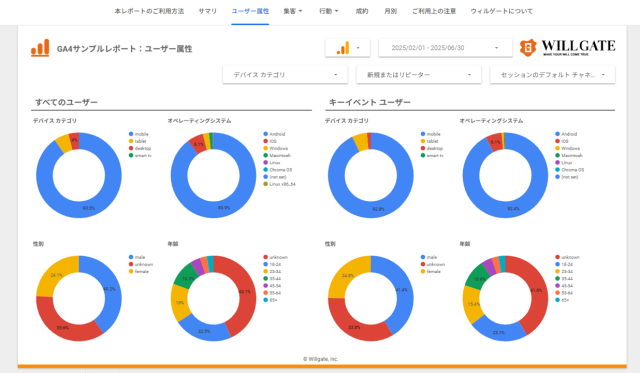
Task: Open the ご利用上の注意 tab
Action: pyautogui.click(x=433, y=11)
